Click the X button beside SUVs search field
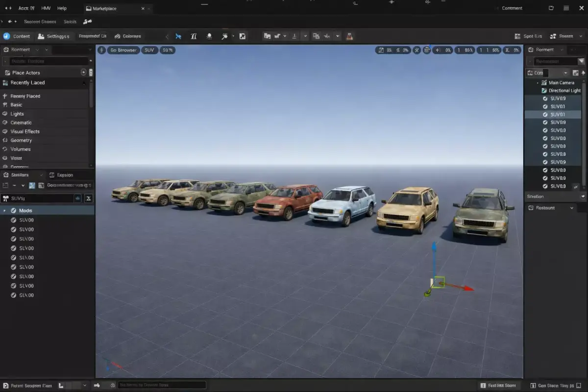The image size is (588, 392). (x=88, y=198)
